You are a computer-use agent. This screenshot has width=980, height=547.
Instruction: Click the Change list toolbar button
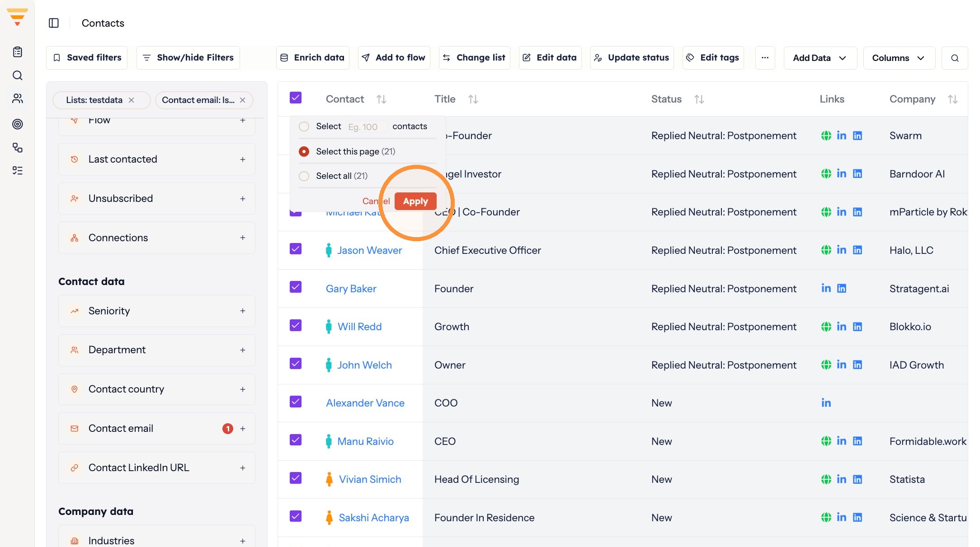pos(475,58)
